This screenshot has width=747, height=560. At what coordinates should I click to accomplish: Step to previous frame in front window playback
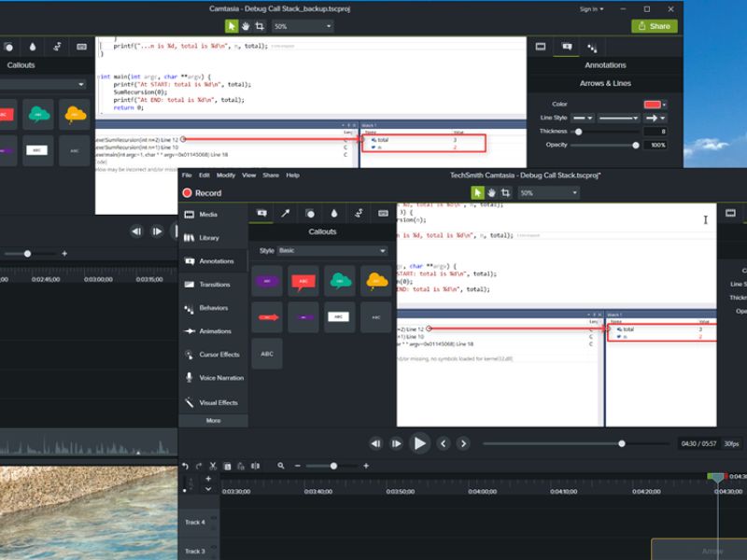pos(376,444)
